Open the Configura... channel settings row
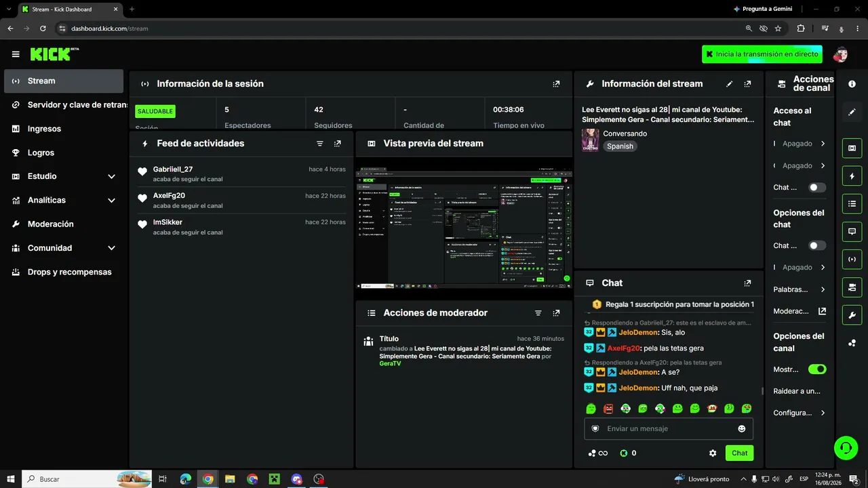This screenshot has width=868, height=488. [x=800, y=413]
